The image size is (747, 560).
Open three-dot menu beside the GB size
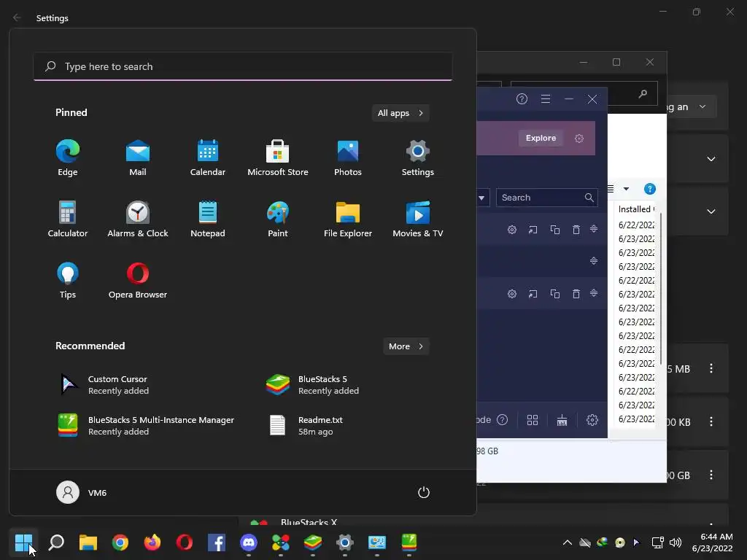coord(711,475)
